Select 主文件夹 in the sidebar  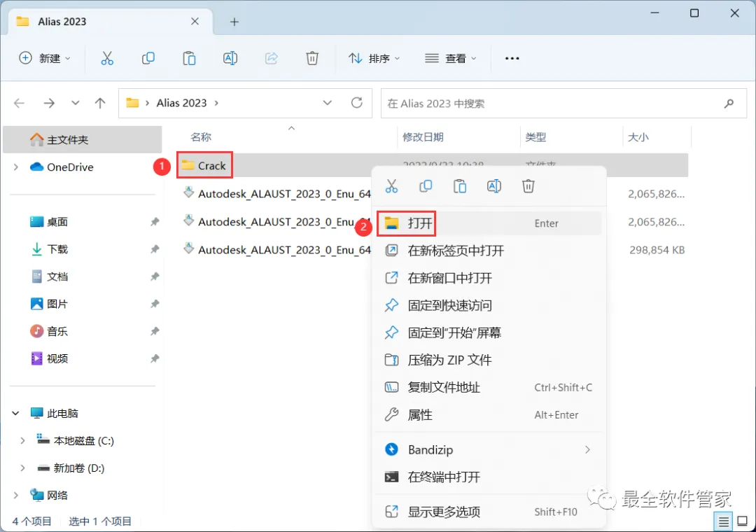point(83,140)
